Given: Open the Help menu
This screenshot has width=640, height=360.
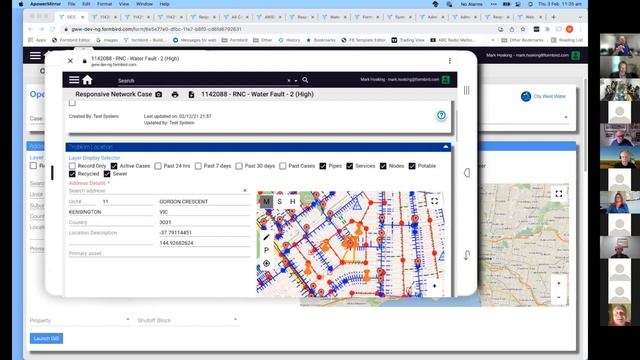Looking at the screenshot, I should (x=164, y=4).
